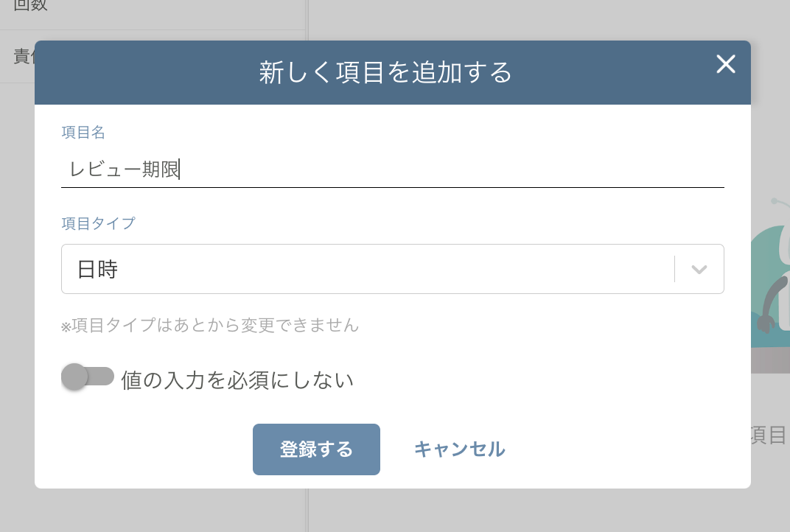Click the dropdown chevron beside 日時
Viewport: 790px width, 532px height.
pyautogui.click(x=697, y=268)
